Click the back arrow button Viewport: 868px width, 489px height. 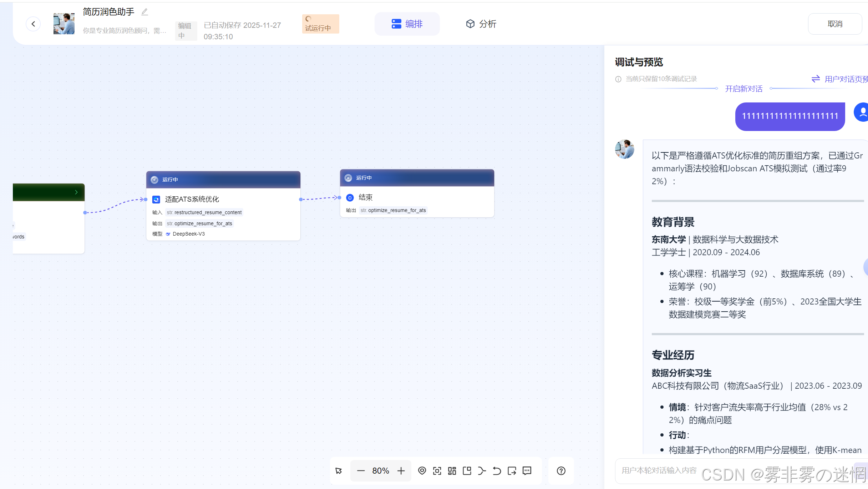[33, 24]
